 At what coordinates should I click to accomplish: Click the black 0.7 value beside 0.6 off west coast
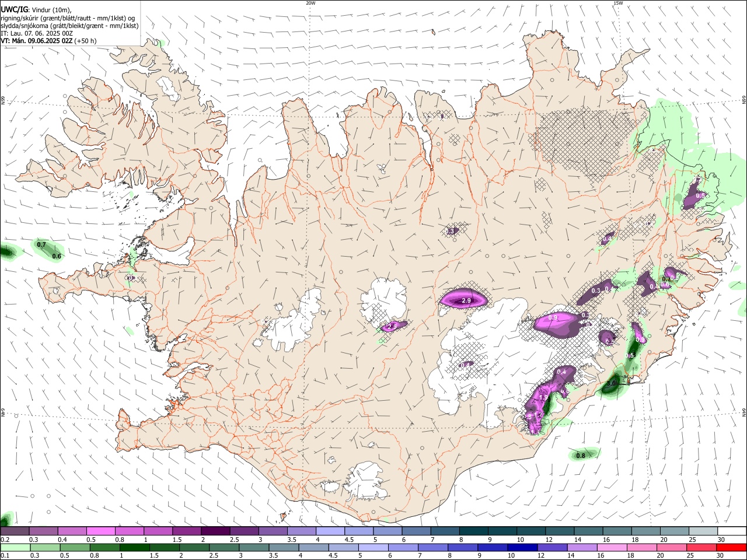(41, 244)
